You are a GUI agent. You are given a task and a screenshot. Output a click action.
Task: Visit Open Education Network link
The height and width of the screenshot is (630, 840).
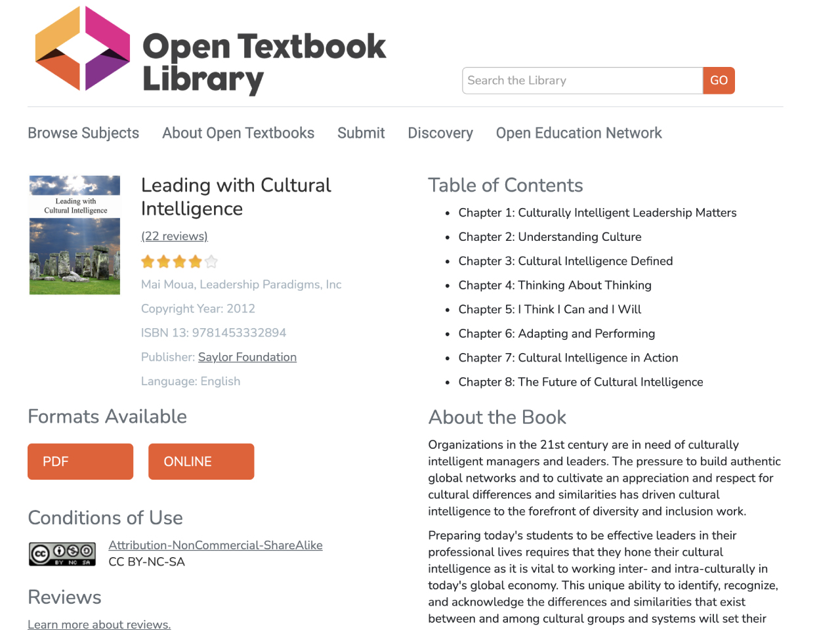(x=579, y=133)
